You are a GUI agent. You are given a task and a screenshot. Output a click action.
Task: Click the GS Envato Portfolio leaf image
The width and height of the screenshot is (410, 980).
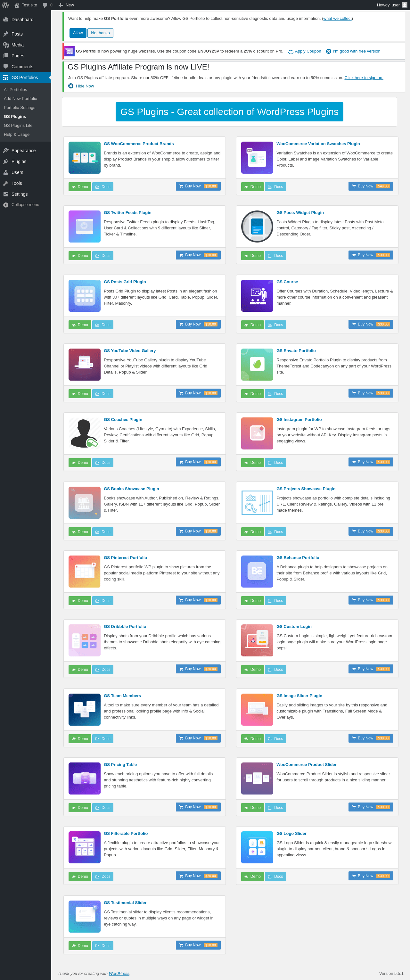click(257, 365)
